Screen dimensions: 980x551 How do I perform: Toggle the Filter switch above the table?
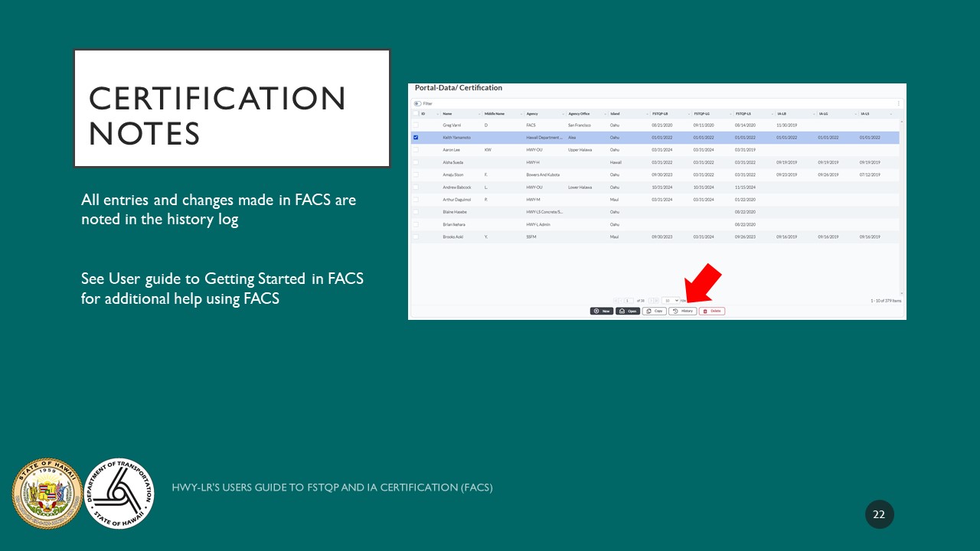click(418, 103)
